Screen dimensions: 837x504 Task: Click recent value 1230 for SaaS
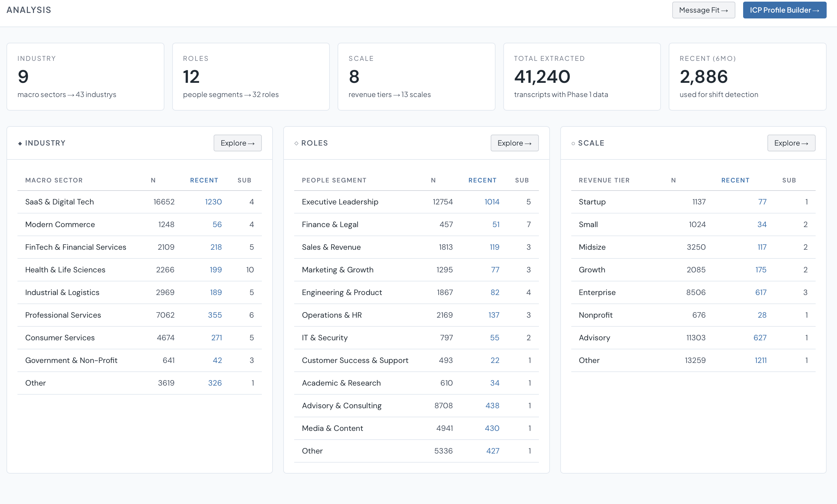(213, 202)
